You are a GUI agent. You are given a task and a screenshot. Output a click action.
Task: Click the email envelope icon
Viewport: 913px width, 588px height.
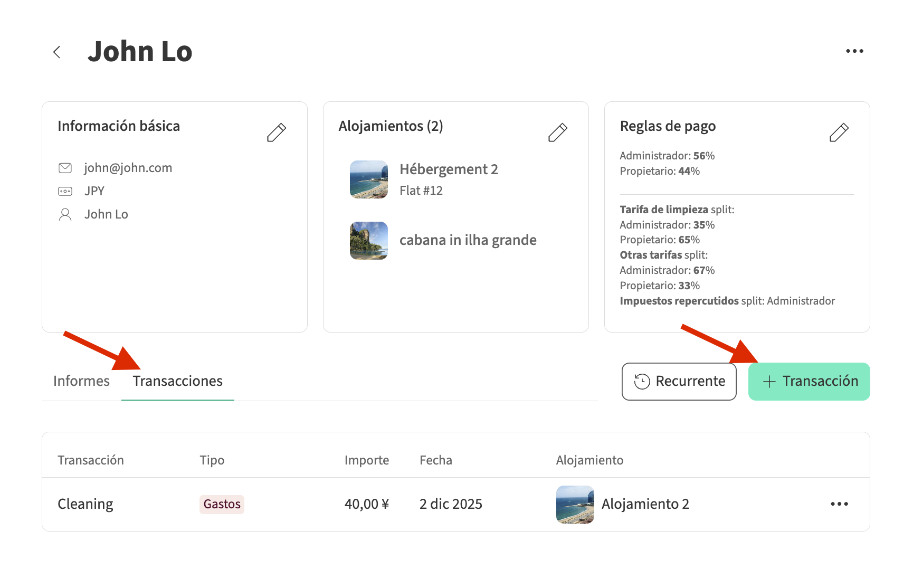tap(65, 168)
